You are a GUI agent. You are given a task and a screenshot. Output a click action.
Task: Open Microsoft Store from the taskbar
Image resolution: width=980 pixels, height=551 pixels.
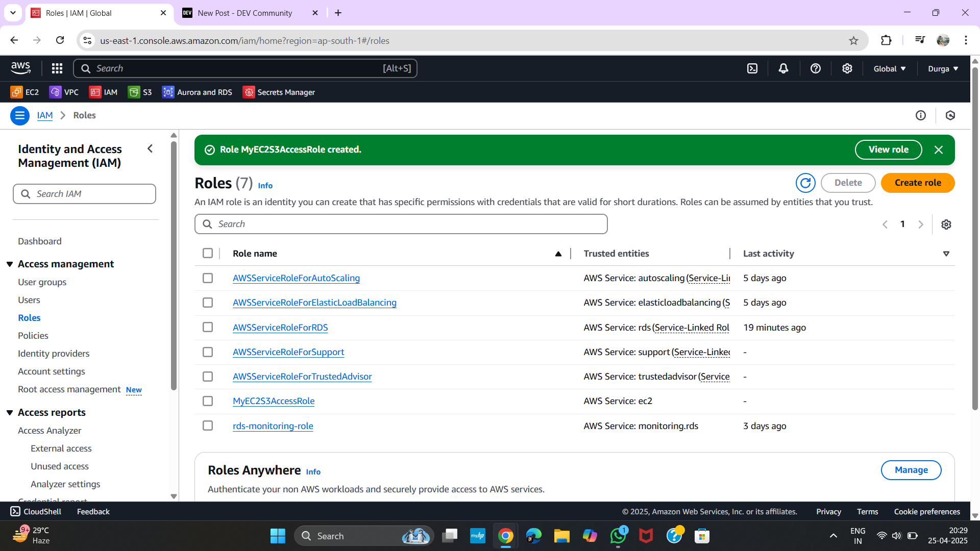tap(702, 536)
